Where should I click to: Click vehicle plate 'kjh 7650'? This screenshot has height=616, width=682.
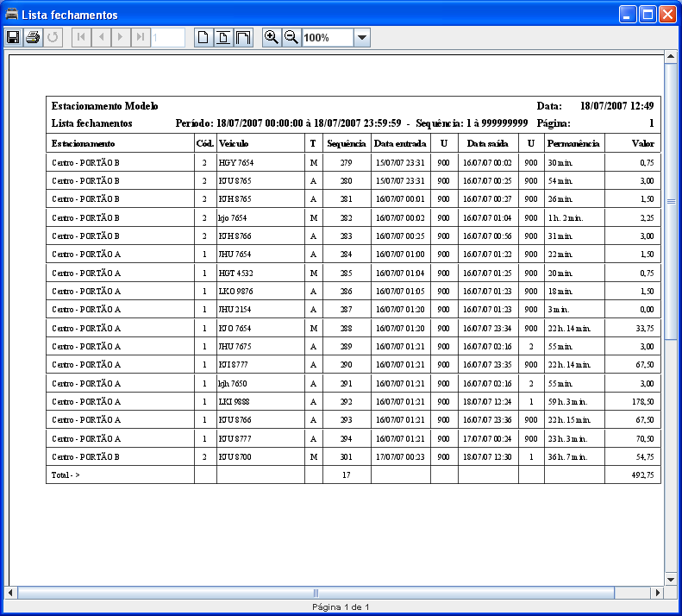(233, 384)
